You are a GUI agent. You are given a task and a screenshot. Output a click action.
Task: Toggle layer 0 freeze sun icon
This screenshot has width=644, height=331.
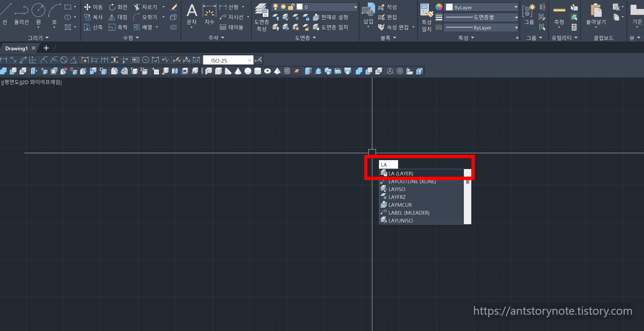[x=283, y=7]
